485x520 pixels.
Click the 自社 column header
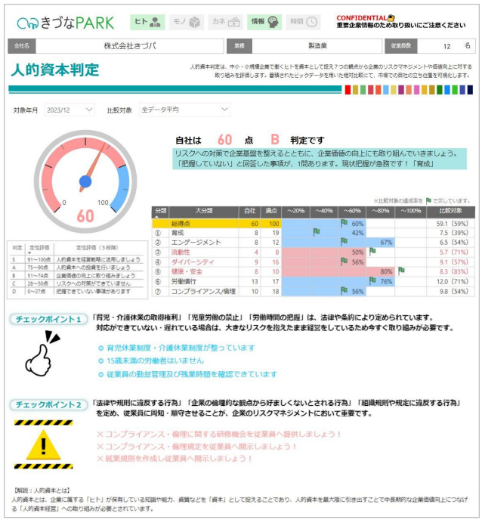tap(250, 211)
